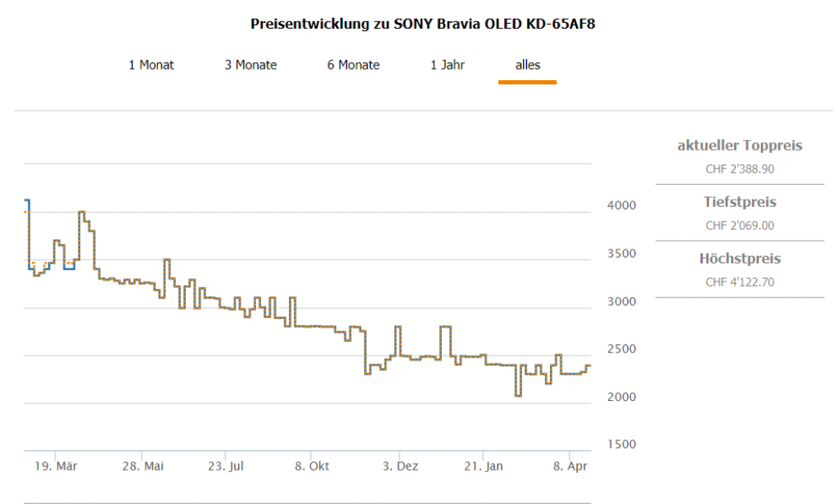
Task: Click the "28. Mai" x-axis date label
Action: point(142,466)
